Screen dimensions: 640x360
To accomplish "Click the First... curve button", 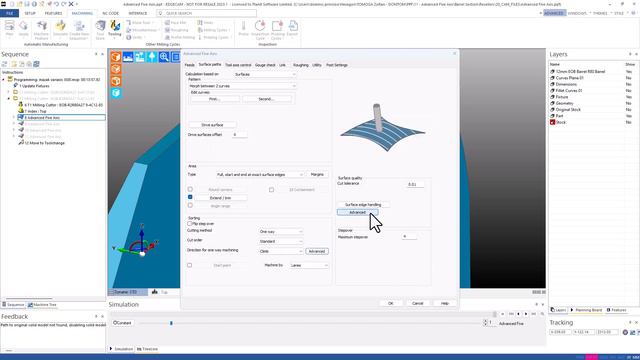I will point(215,99).
